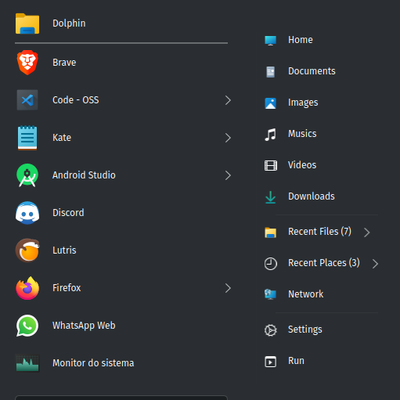The width and height of the screenshot is (400, 400).
Task: Click the Downloads arrow icon
Action: [270, 197]
